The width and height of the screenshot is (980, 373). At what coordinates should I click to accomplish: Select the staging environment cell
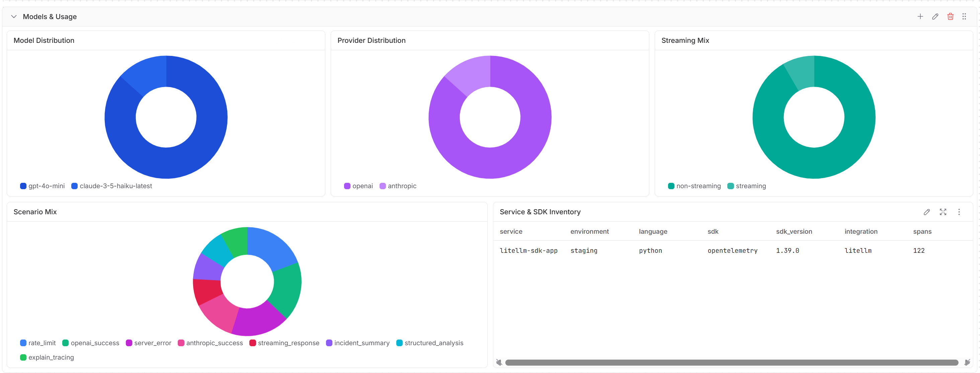tap(584, 250)
